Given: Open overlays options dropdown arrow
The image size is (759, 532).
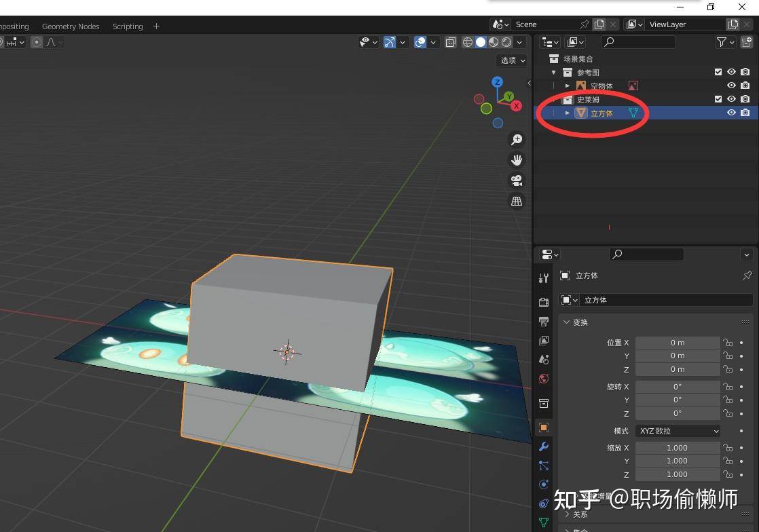Looking at the screenshot, I should (433, 43).
